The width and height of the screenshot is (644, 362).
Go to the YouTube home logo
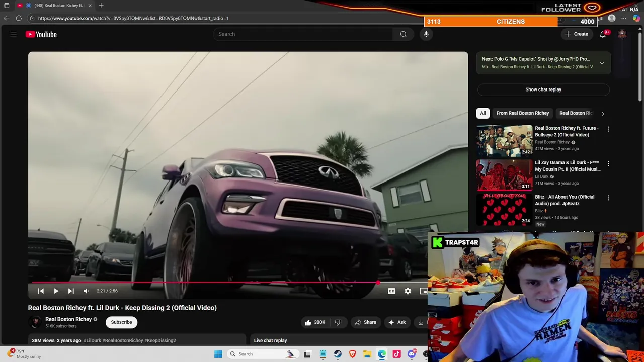click(41, 34)
